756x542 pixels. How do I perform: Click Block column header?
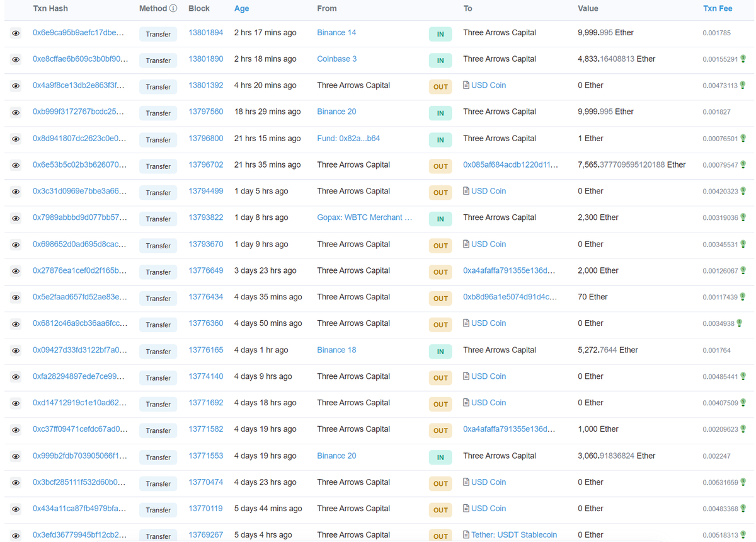point(199,8)
